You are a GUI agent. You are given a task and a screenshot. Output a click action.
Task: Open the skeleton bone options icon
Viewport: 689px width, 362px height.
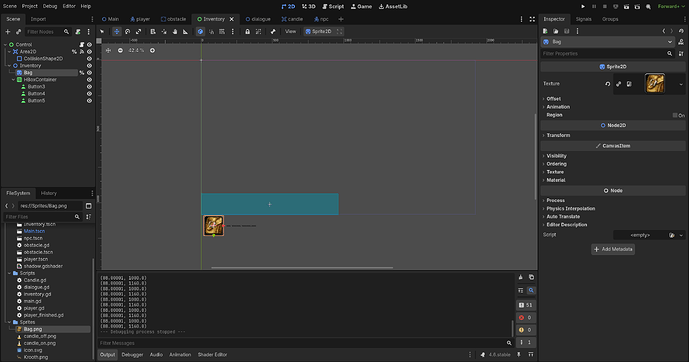click(x=273, y=32)
